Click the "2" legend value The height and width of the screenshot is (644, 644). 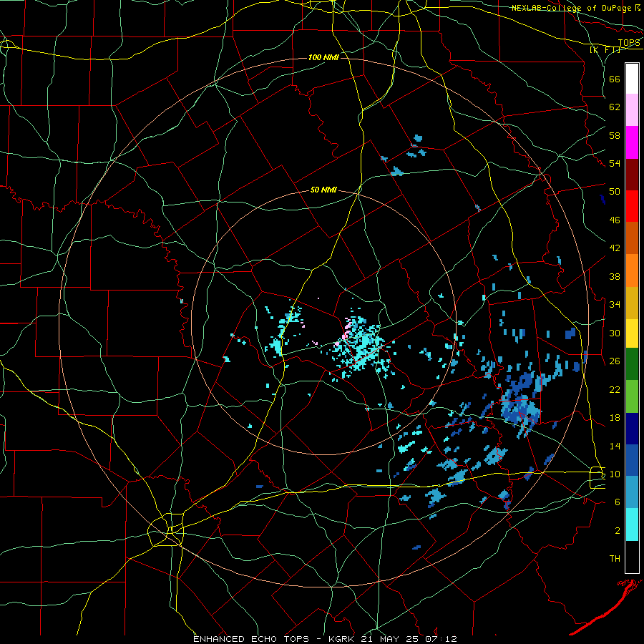pyautogui.click(x=618, y=531)
